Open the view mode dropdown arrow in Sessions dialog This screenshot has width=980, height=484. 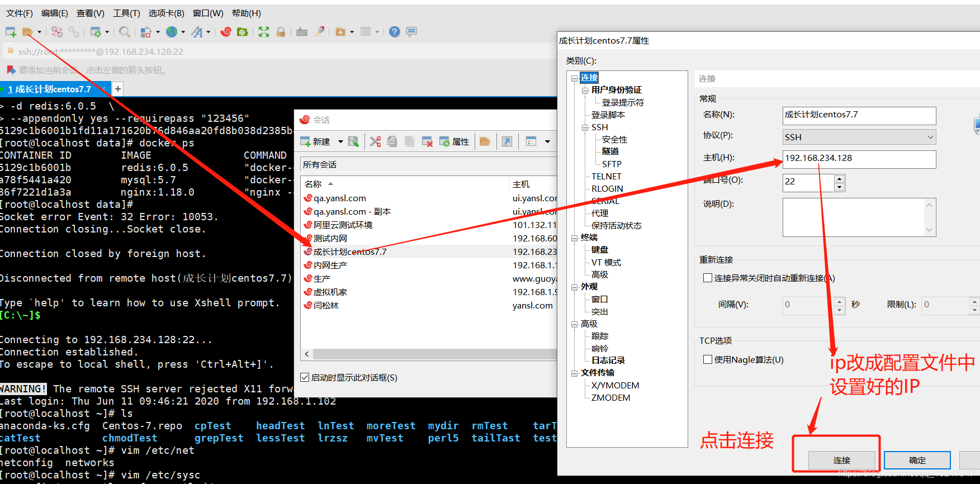[x=547, y=142]
